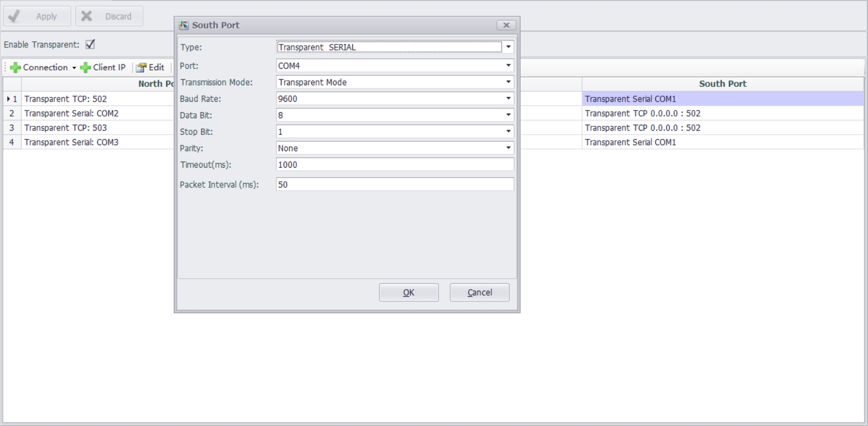
Task: Click the OK button
Action: coord(408,292)
